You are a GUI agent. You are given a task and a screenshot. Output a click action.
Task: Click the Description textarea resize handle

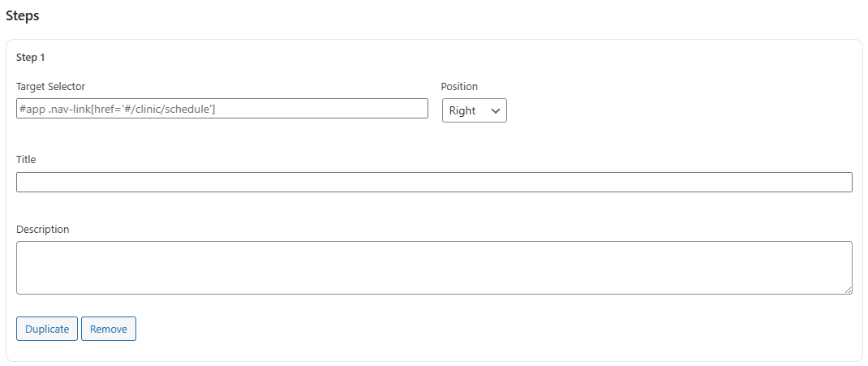click(849, 291)
